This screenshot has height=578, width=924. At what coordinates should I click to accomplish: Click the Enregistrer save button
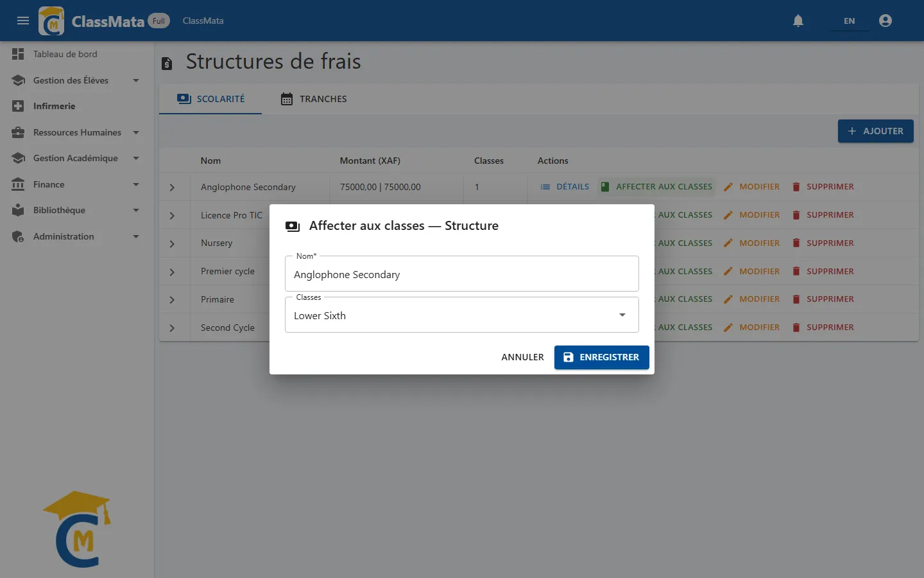click(602, 357)
